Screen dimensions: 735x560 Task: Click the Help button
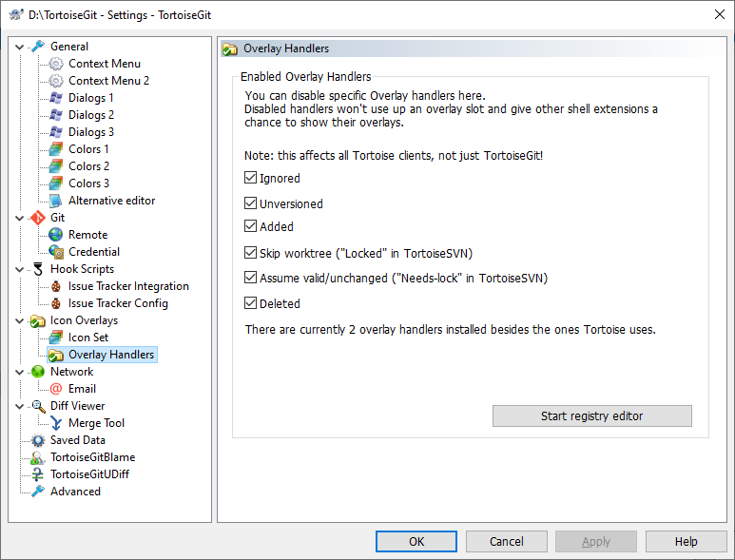tap(686, 541)
